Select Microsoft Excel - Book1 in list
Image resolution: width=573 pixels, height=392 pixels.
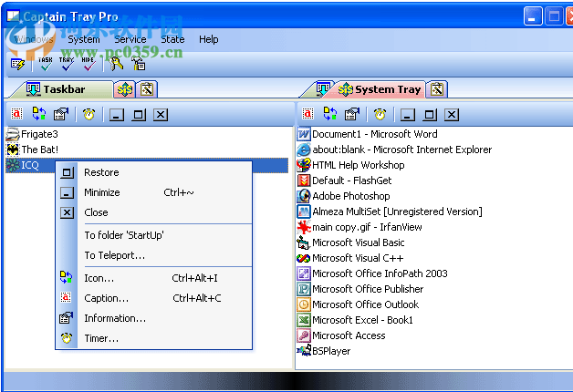coord(362,320)
